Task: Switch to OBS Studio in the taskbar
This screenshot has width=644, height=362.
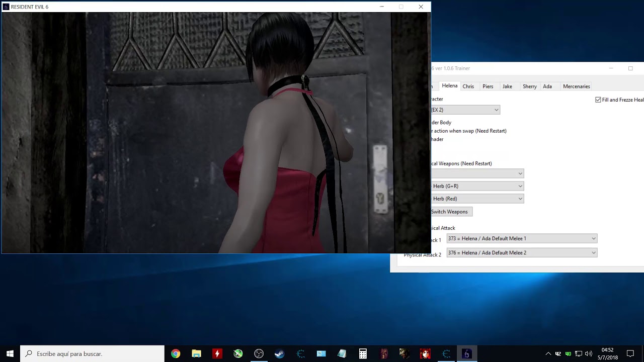Action: (259, 354)
